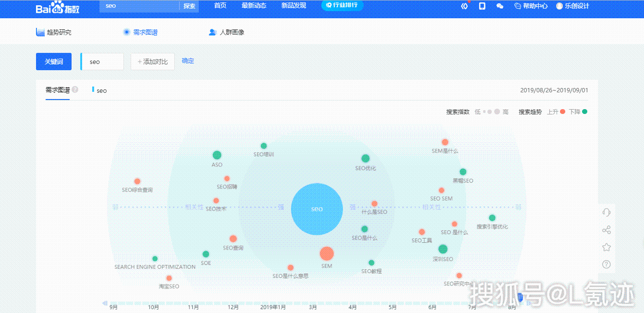Click the red SEO技术 bubble
The width and height of the screenshot is (644, 313).
tap(216, 200)
